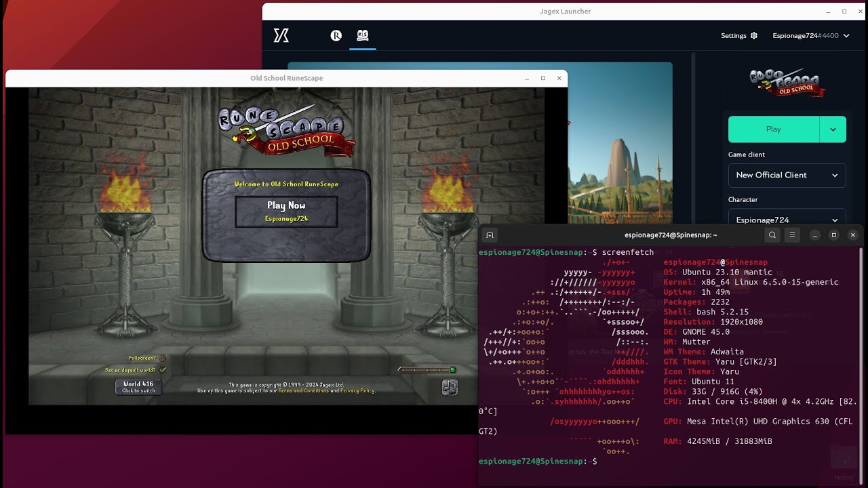
Task: Maximize the terminal window
Action: 834,235
